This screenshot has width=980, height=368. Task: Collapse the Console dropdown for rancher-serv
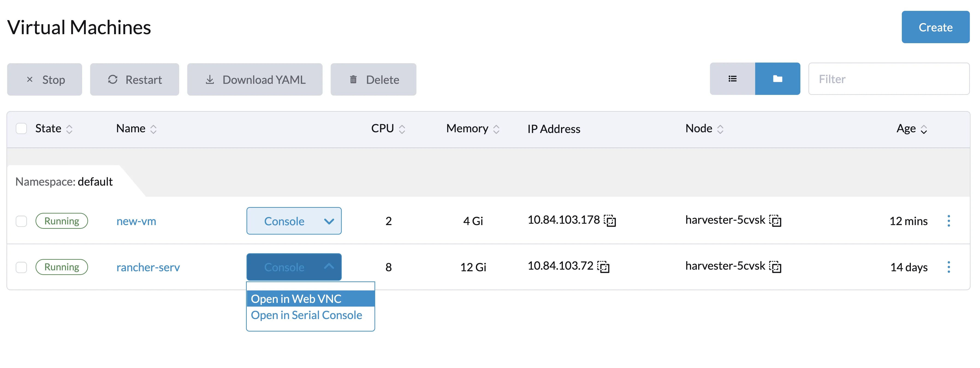tap(294, 267)
